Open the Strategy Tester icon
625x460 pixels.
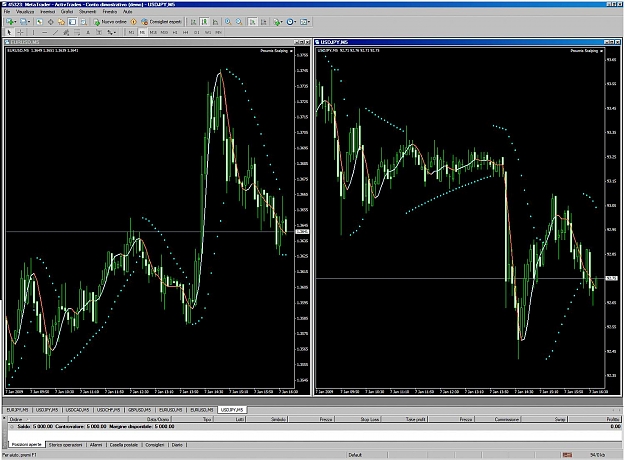click(x=83, y=22)
